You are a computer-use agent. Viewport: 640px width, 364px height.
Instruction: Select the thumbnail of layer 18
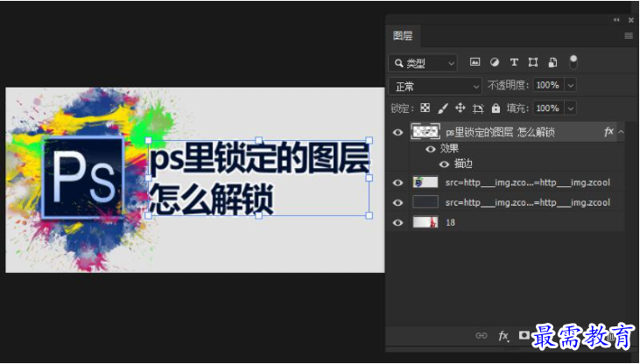(425, 222)
